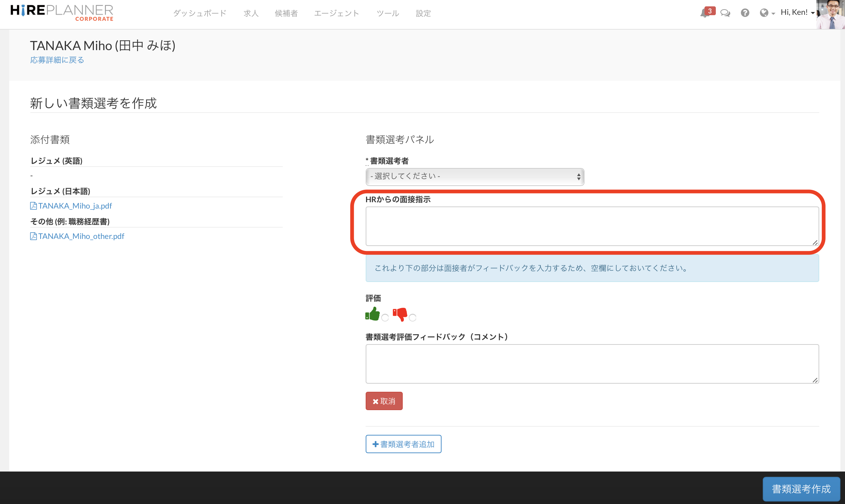Open the ダッシュボード menu
845x504 pixels.
coord(200,13)
